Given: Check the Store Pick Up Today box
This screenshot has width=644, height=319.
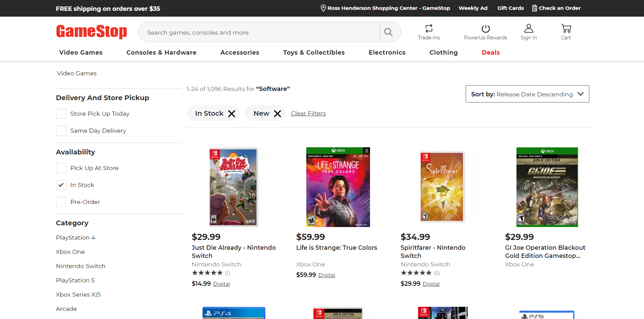Looking at the screenshot, I should (61, 114).
